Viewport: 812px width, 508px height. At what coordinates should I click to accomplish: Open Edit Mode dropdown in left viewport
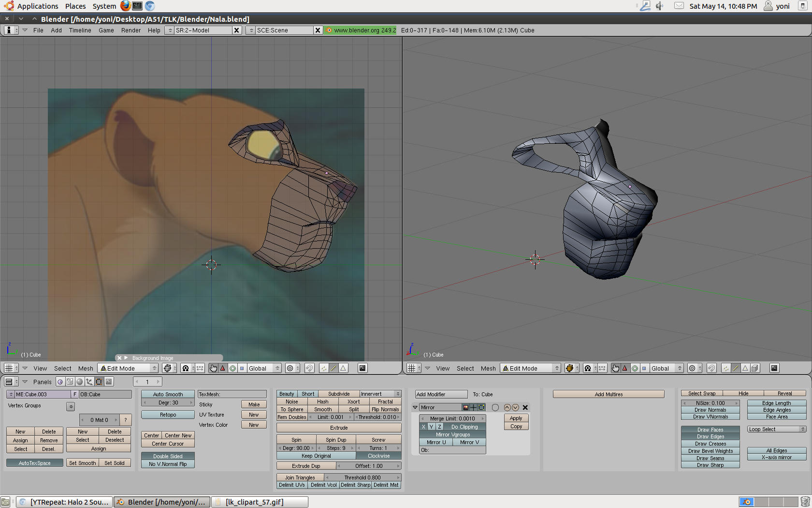128,368
